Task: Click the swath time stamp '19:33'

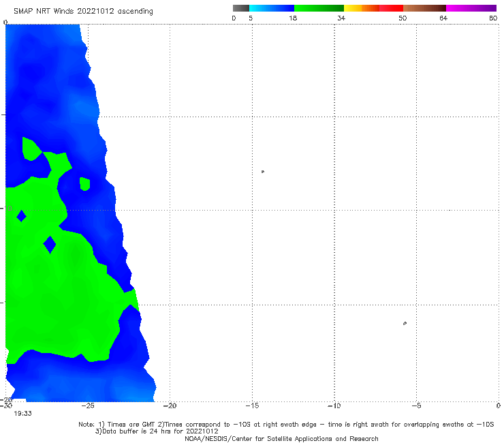Action: (23, 414)
